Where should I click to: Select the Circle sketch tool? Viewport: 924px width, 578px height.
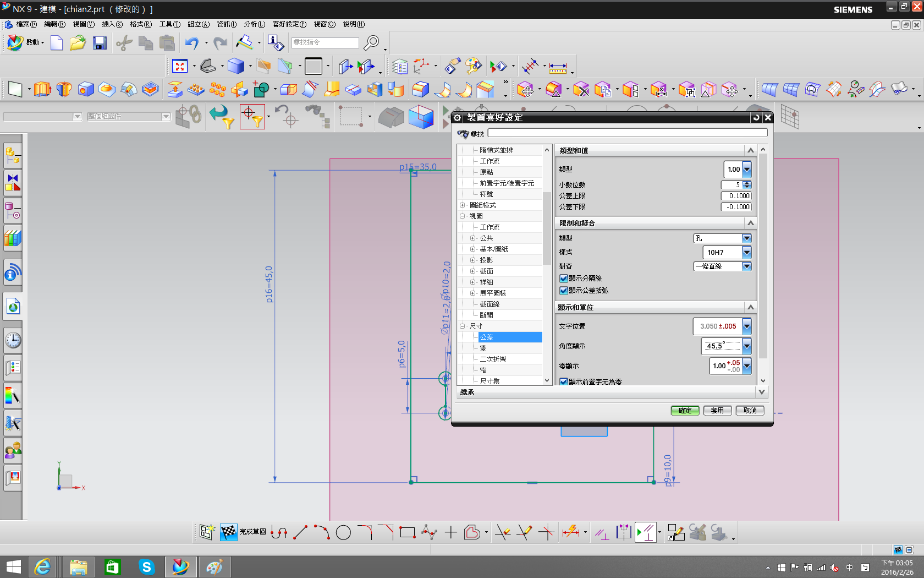pos(343,532)
